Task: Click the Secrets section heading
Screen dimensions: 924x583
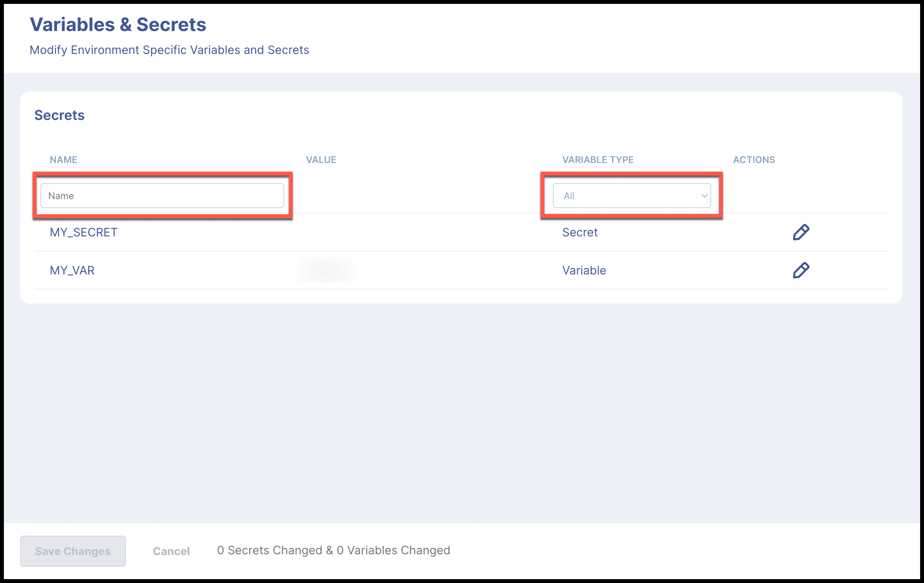Action: [x=59, y=115]
